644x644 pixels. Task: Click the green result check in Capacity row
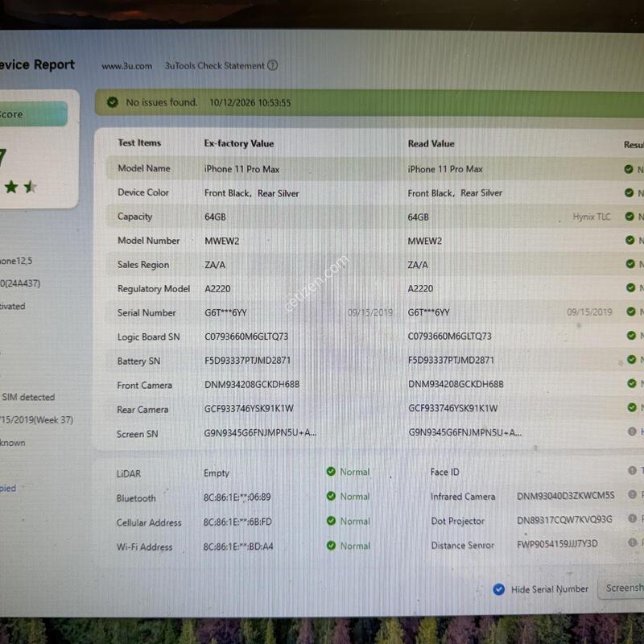coord(630,216)
